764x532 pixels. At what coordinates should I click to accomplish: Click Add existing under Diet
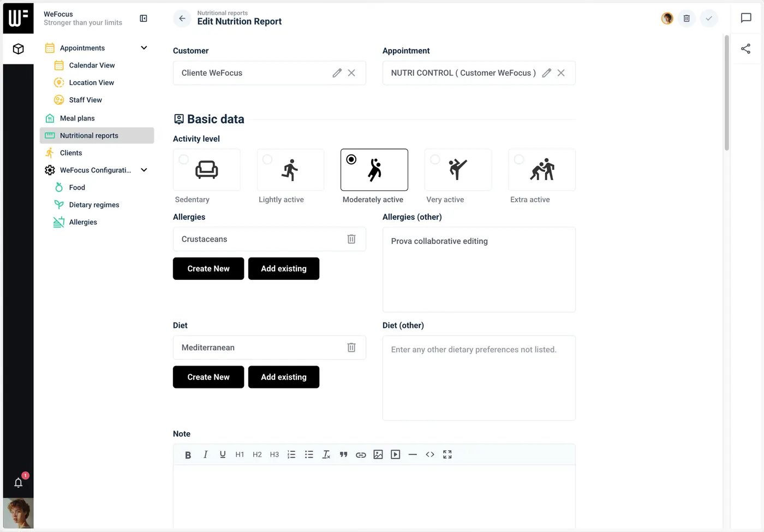pyautogui.click(x=284, y=377)
